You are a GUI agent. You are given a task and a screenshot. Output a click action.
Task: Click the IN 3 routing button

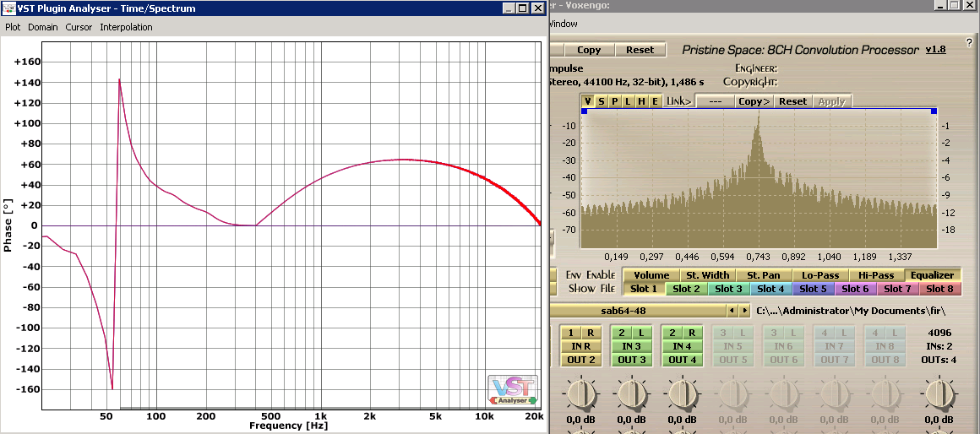pyautogui.click(x=632, y=345)
